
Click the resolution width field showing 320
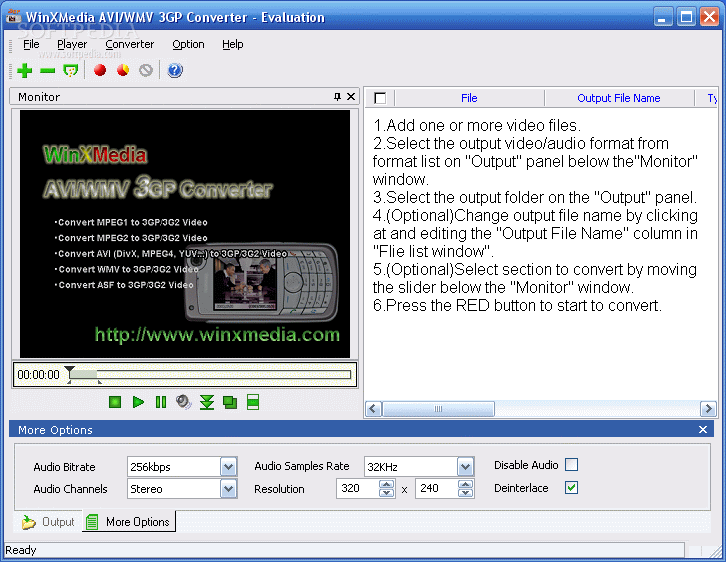358,488
